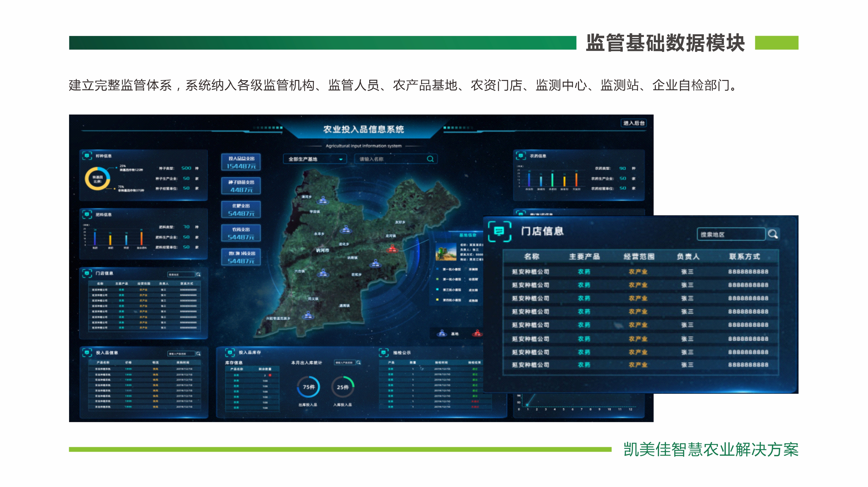The width and height of the screenshot is (868, 487).
Task: Click search magnifier in small 门店信息 panel
Action: (x=198, y=275)
